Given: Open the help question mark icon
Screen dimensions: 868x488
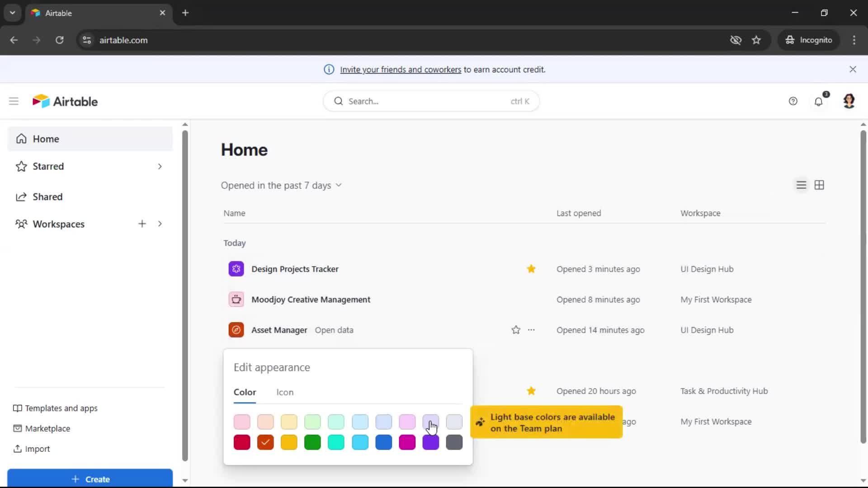Looking at the screenshot, I should pos(793,101).
